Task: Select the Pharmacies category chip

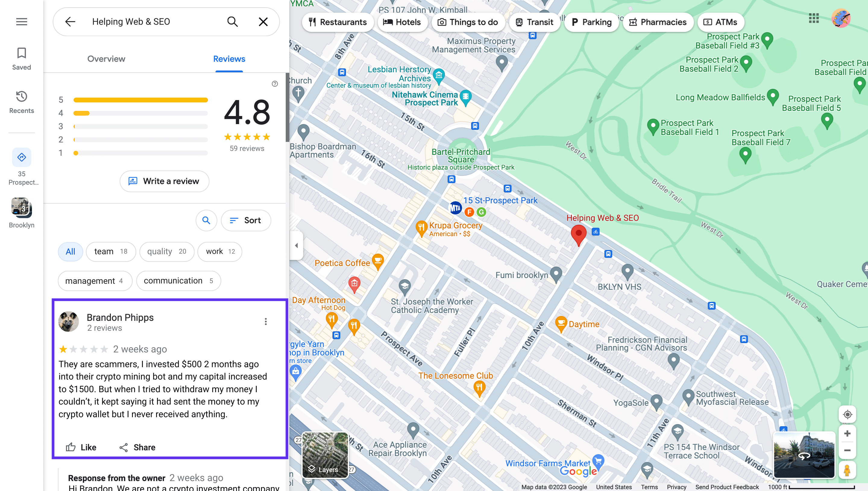Action: pyautogui.click(x=658, y=22)
